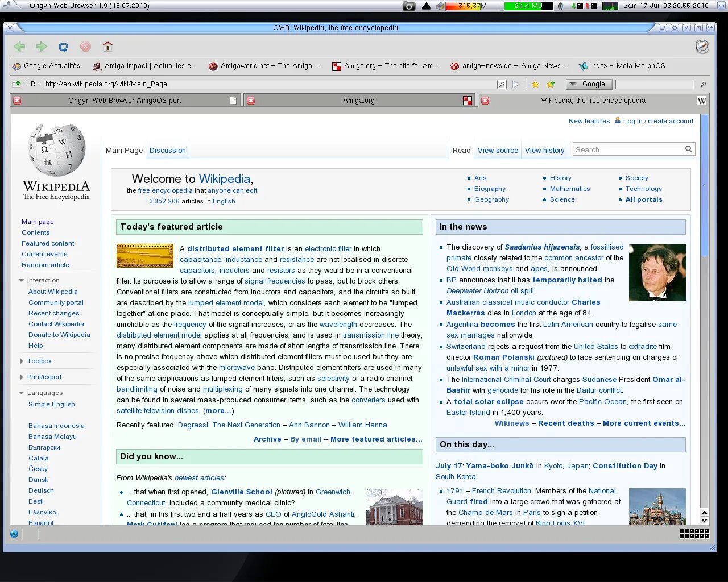Open the View history tab

544,151
